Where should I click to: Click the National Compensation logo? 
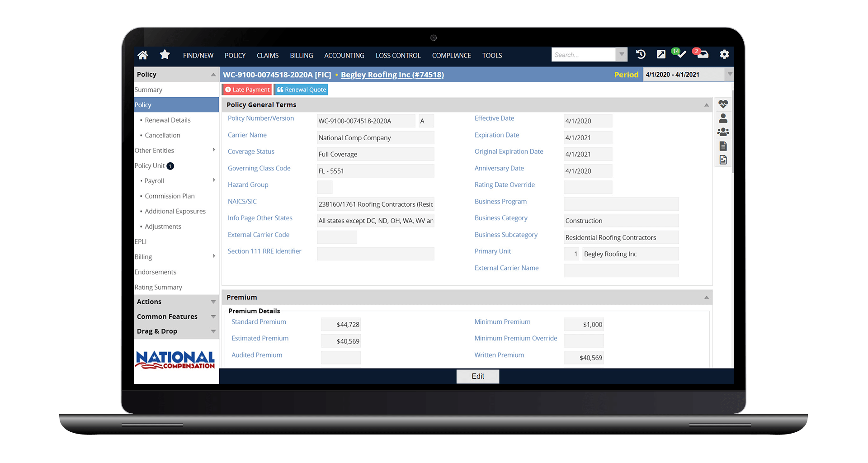point(175,360)
